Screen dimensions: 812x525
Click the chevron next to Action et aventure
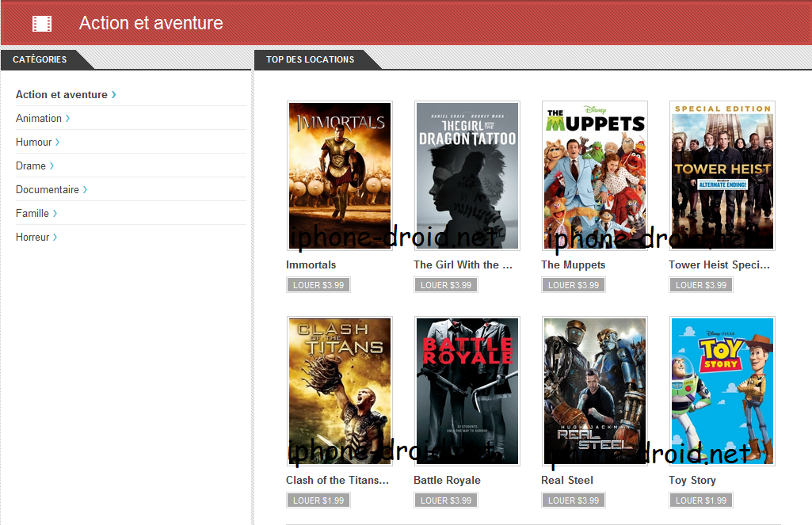point(114,95)
